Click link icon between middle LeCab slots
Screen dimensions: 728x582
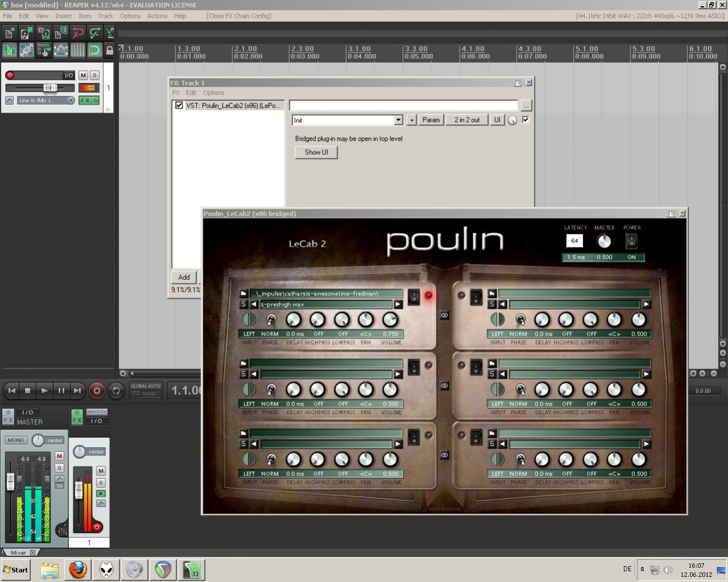click(x=445, y=386)
